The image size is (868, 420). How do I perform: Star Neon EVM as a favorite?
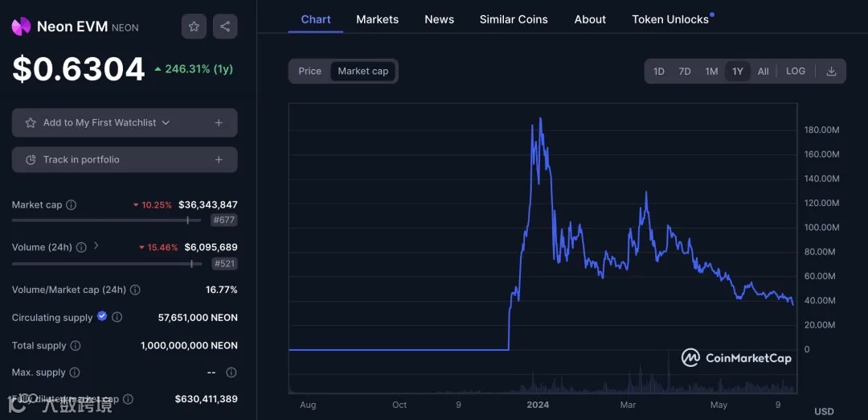[194, 26]
